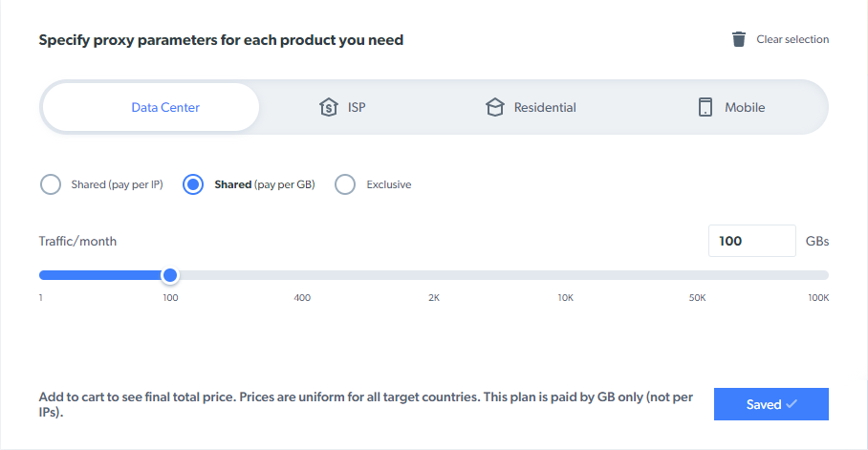Click the Residential home icon
Image resolution: width=868 pixels, height=450 pixels.
coord(494,107)
